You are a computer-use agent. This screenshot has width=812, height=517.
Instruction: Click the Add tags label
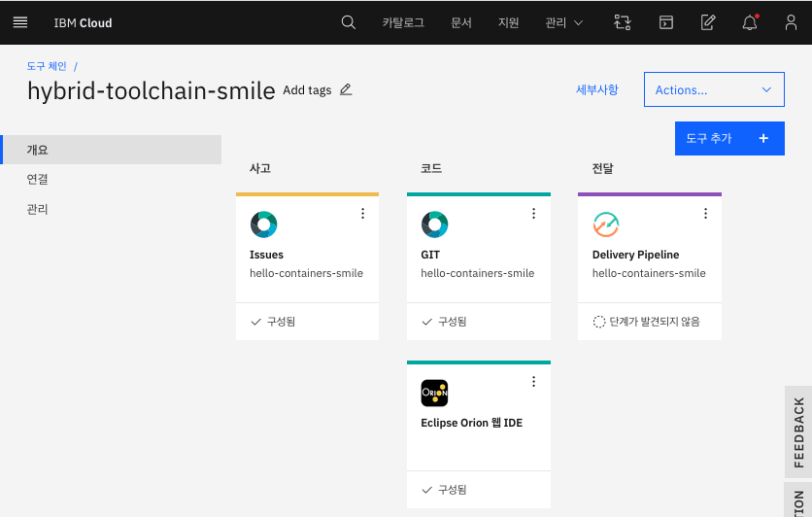coord(307,90)
